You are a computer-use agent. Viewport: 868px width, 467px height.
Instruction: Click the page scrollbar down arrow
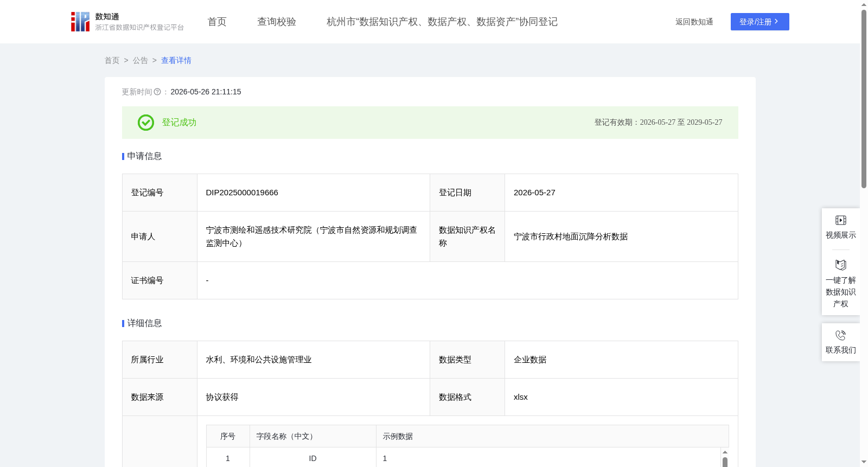point(864,462)
